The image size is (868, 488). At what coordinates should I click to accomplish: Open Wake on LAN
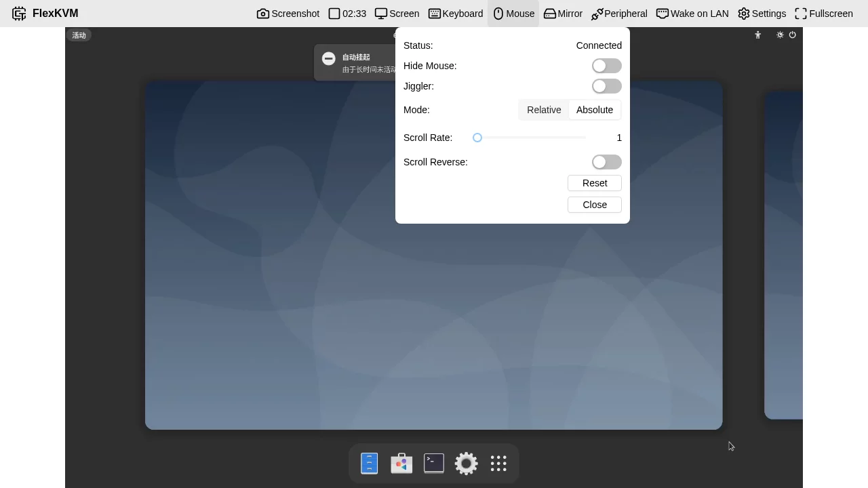(692, 14)
